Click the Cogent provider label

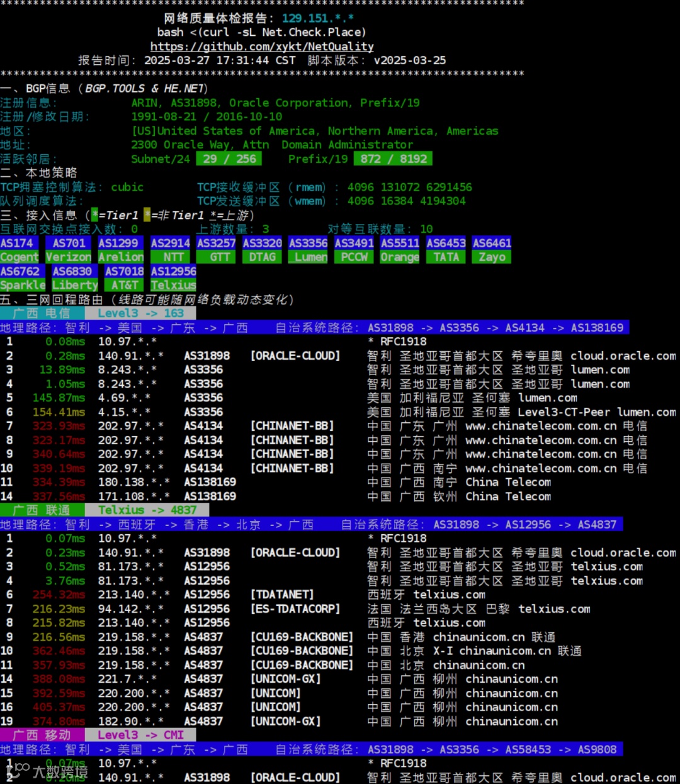point(19,257)
